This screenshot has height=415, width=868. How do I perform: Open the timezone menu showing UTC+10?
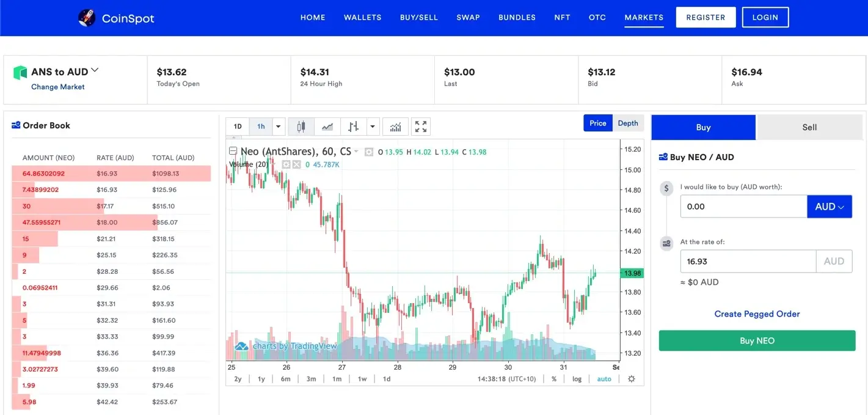(507, 379)
